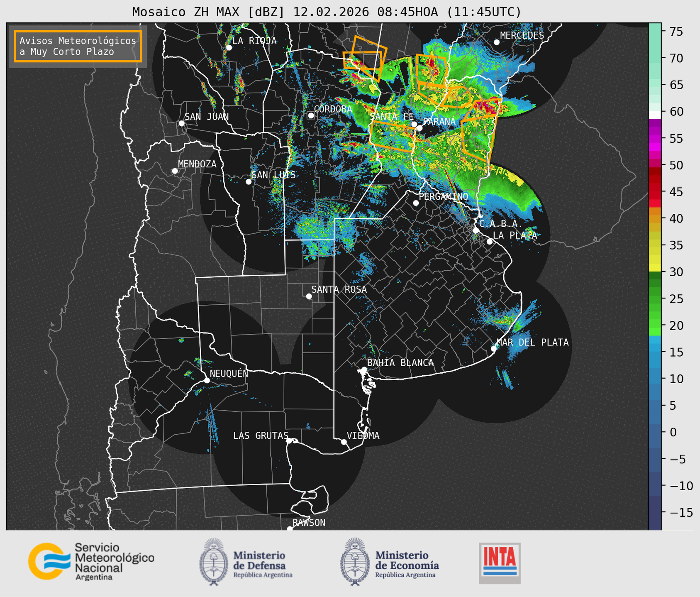Viewport: 700px width, 597px height.
Task: Click the Avisos Meteorológicos legend box
Action: [78, 46]
